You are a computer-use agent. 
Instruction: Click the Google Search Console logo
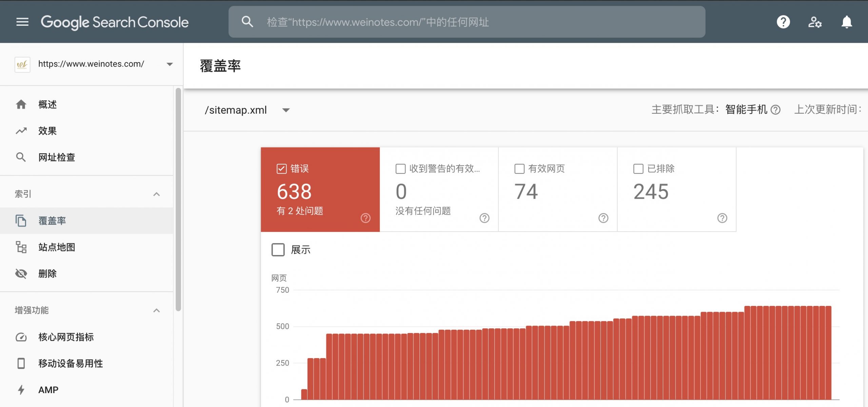point(115,22)
